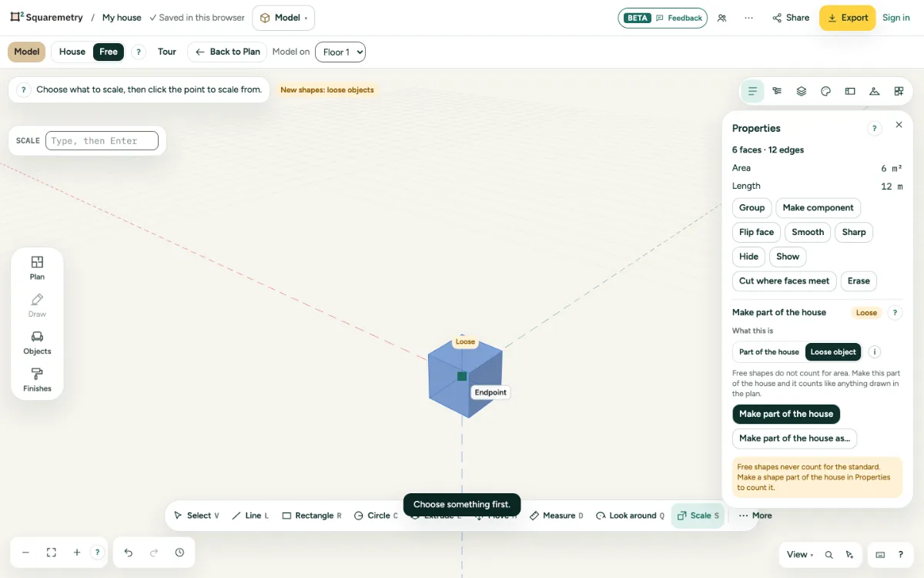This screenshot has width=924, height=578.
Task: Zoom in with the plus button
Action: coord(77,553)
